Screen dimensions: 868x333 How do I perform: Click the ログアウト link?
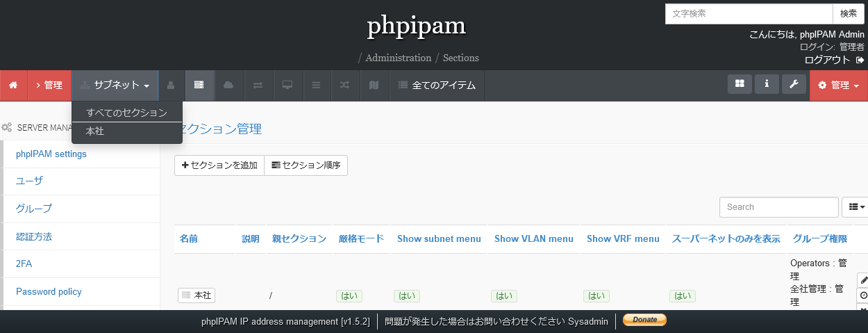[827, 60]
